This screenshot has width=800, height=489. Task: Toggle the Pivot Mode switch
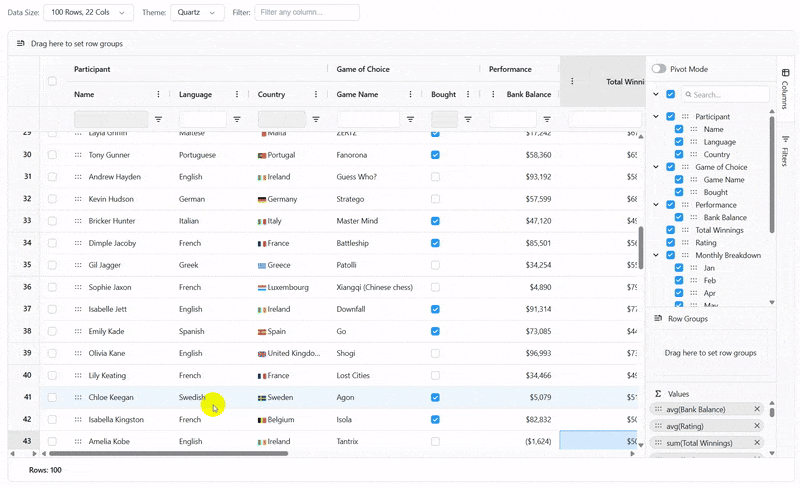coord(659,69)
